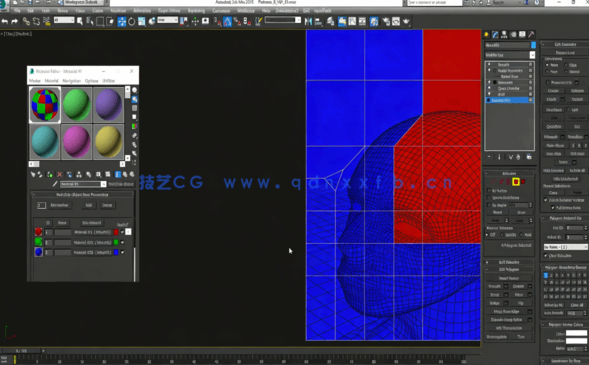Open the Select by Name dialog
Viewport: 589px width, 365px height.
point(90,21)
